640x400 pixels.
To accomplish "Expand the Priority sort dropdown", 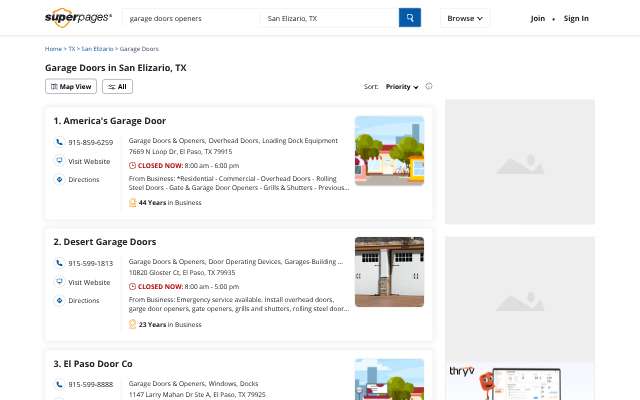I will (402, 87).
